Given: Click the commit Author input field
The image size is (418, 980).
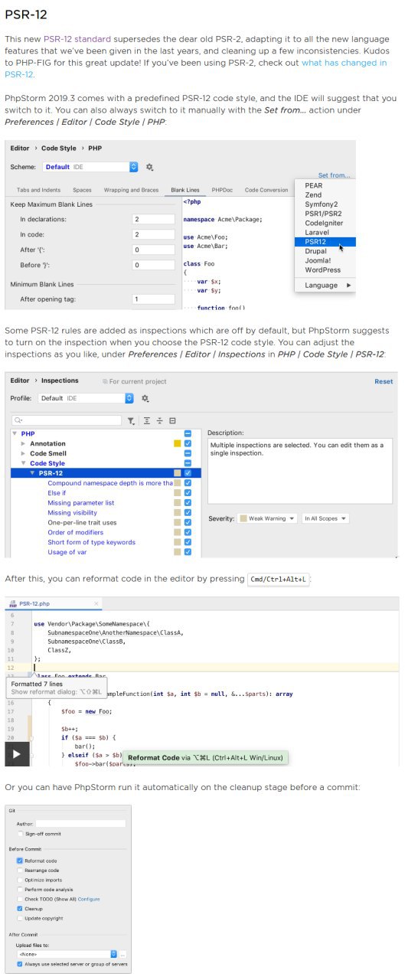Looking at the screenshot, I should (x=80, y=823).
